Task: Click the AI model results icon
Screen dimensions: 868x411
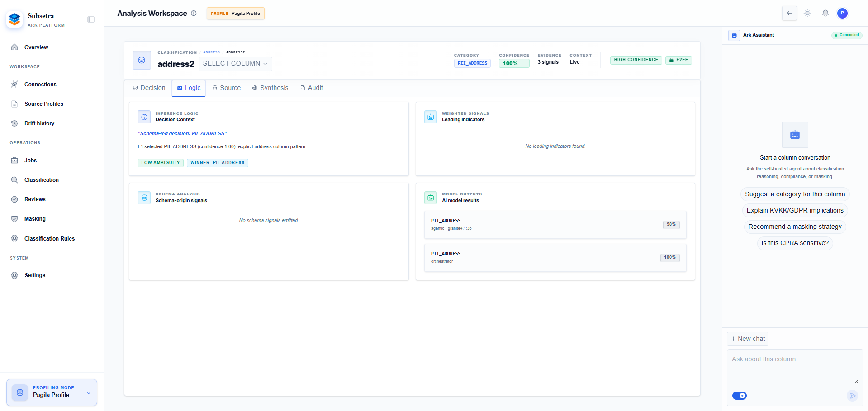Action: (x=431, y=198)
